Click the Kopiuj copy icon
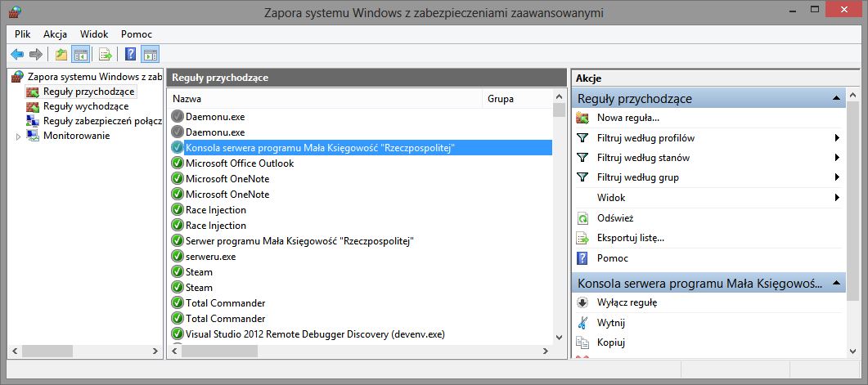The height and width of the screenshot is (385, 868). [x=582, y=342]
